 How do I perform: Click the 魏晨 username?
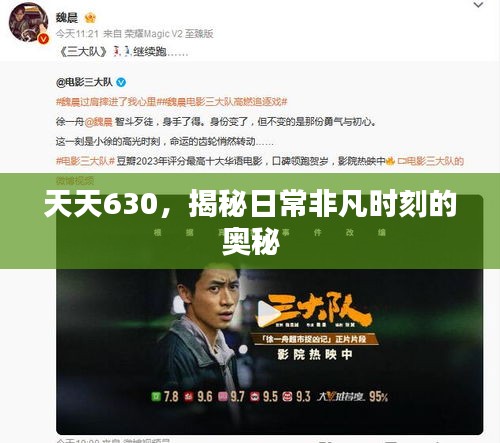click(x=67, y=18)
